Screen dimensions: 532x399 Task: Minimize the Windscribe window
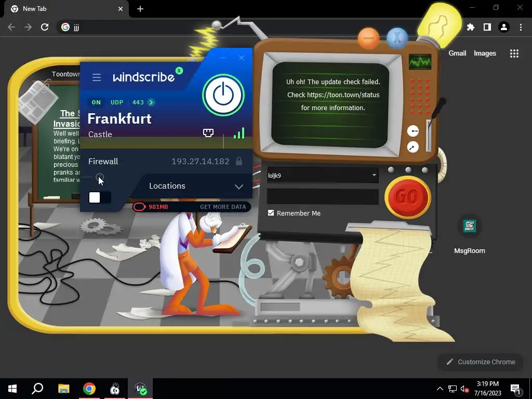click(x=223, y=58)
